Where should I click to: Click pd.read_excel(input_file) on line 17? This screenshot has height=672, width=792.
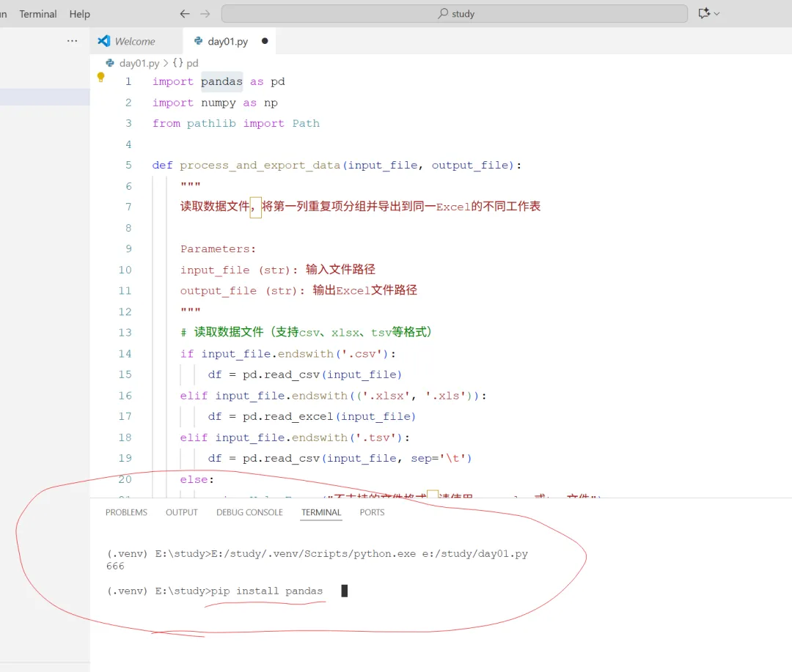click(x=329, y=416)
